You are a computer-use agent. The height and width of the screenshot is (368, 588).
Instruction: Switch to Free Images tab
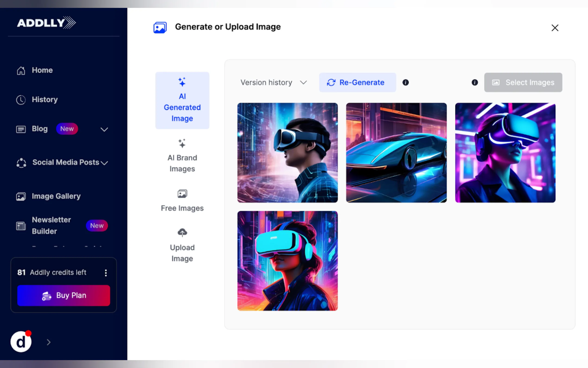(182, 201)
